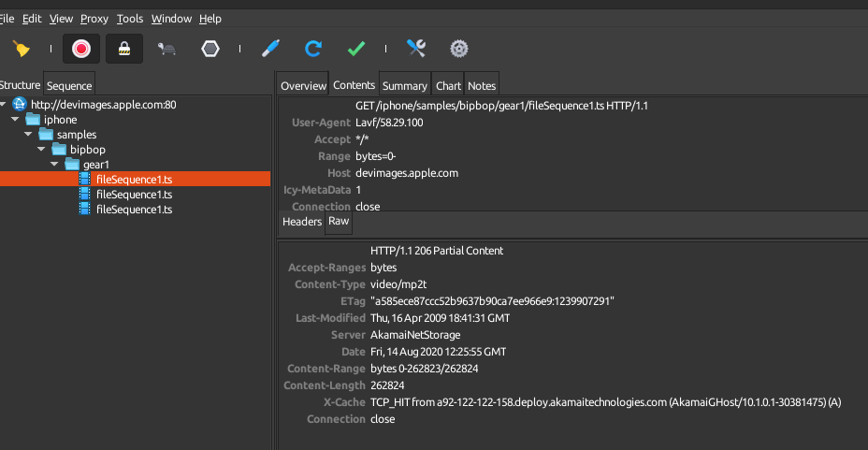
Task: Open Tools via wrench and screwdriver icon
Action: click(x=416, y=49)
